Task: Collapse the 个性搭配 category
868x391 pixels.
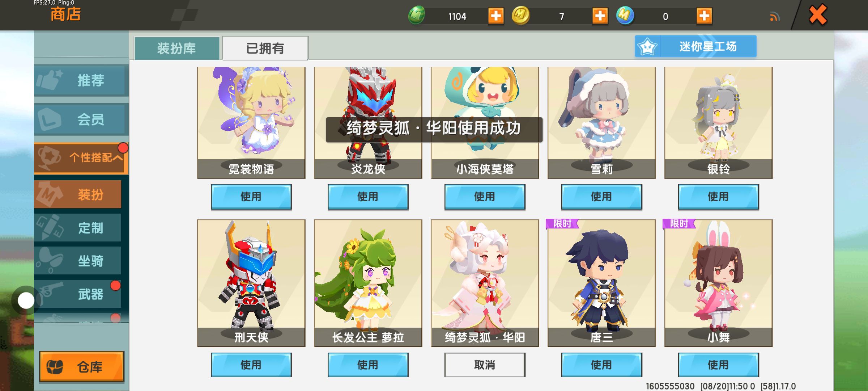Action: (x=81, y=157)
